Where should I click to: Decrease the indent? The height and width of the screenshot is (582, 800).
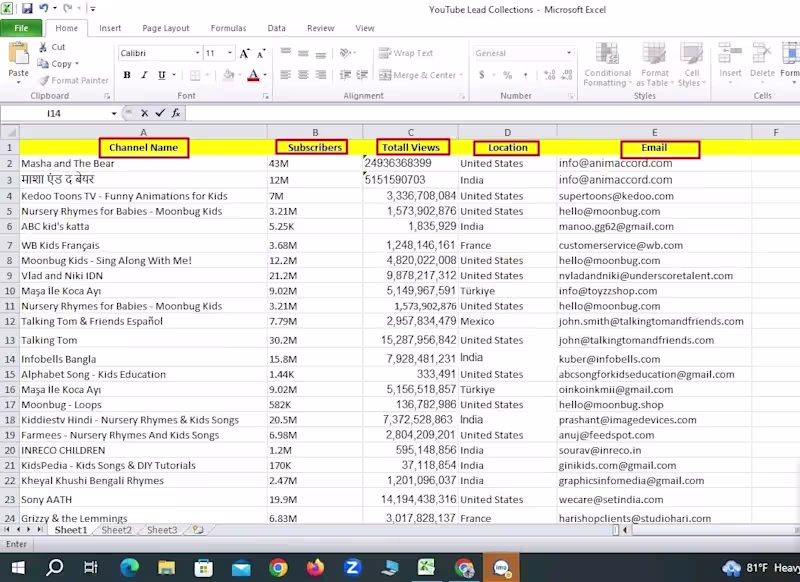coord(345,75)
